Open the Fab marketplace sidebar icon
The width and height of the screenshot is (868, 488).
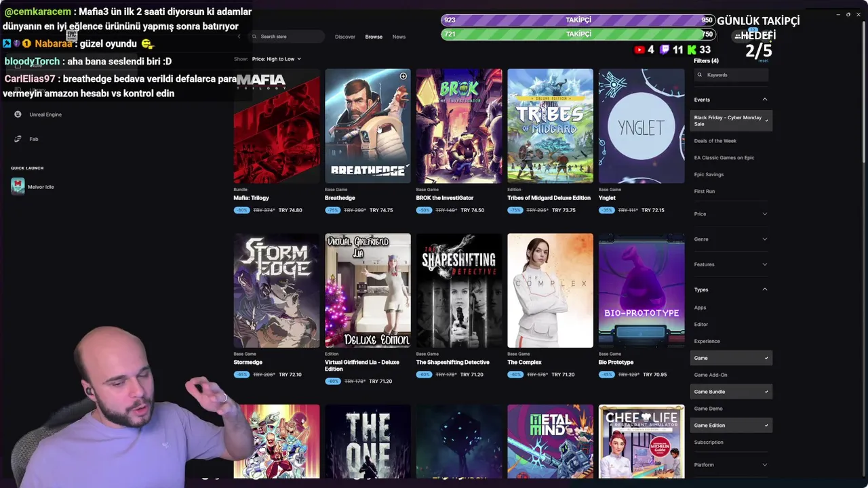18,139
